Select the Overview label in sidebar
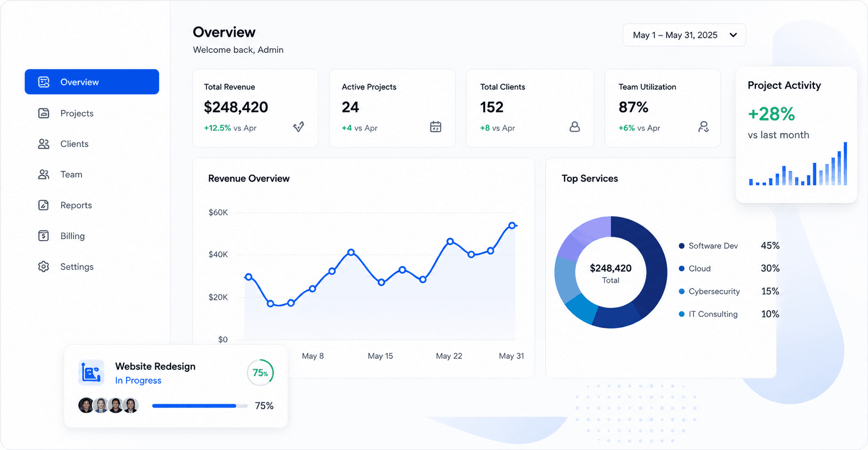Image resolution: width=868 pixels, height=450 pixels. point(80,82)
